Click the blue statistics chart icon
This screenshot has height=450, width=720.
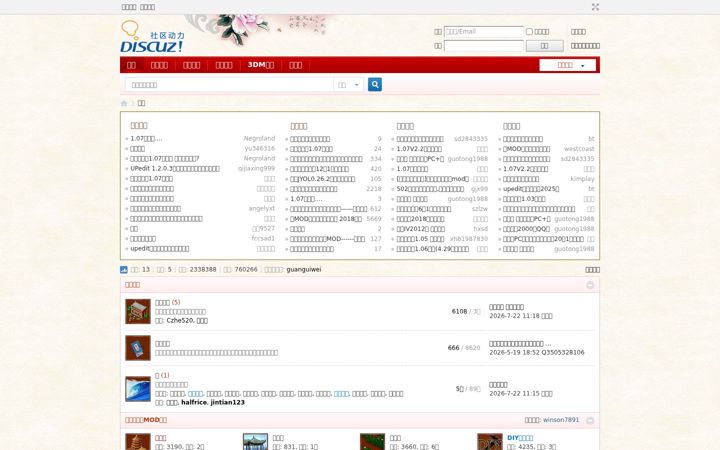pos(124,270)
